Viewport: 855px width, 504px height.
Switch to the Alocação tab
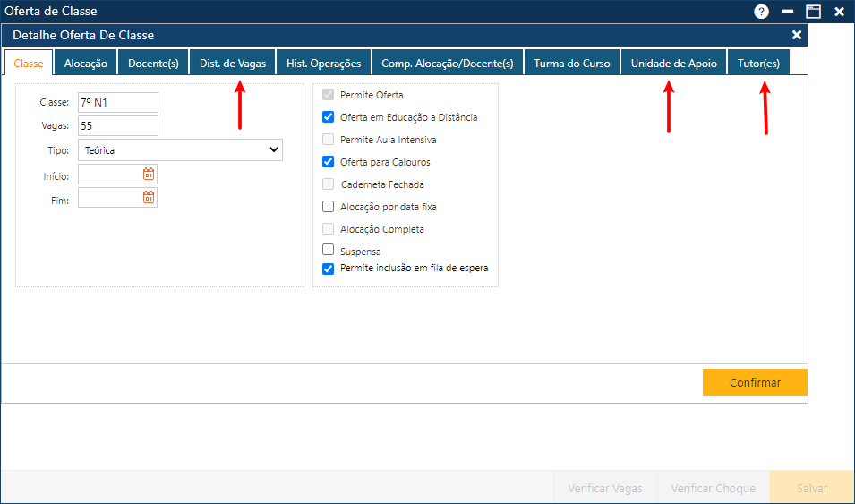coord(86,64)
